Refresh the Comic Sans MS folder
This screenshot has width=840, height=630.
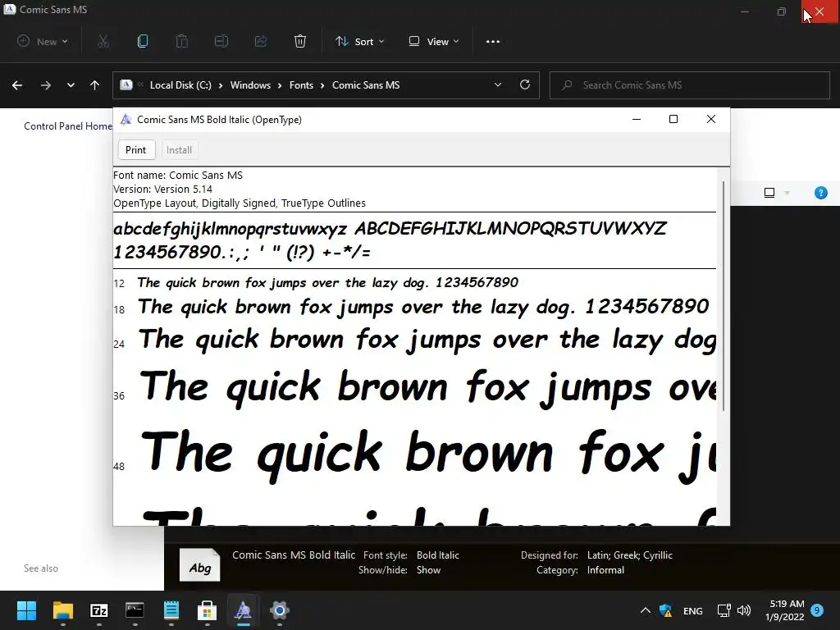(x=525, y=84)
